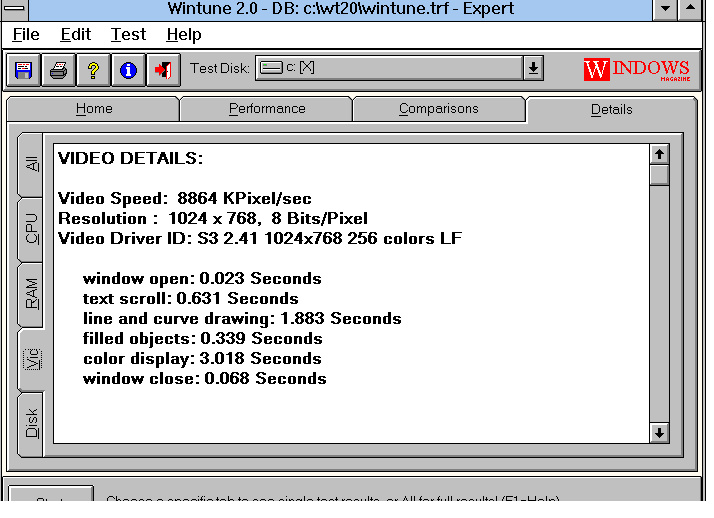The width and height of the screenshot is (714, 518).
Task: Click the Wintune 2.0 title bar
Action: click(x=341, y=9)
